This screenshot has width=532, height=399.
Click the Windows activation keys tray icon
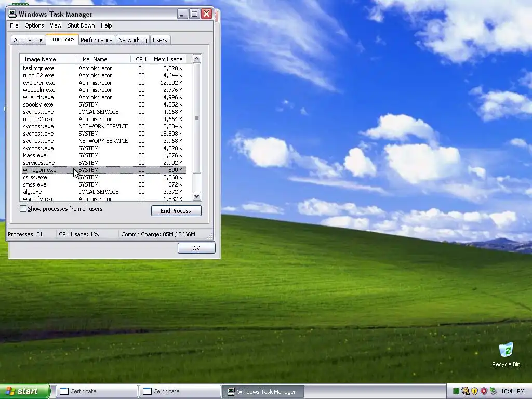point(465,391)
